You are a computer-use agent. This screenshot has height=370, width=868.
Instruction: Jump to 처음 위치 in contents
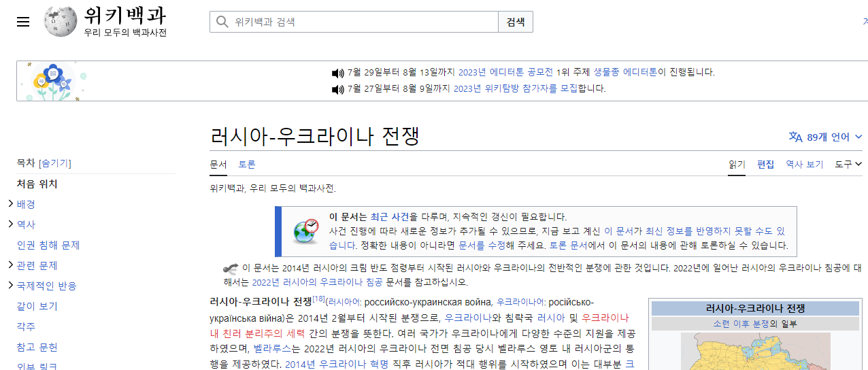(37, 184)
